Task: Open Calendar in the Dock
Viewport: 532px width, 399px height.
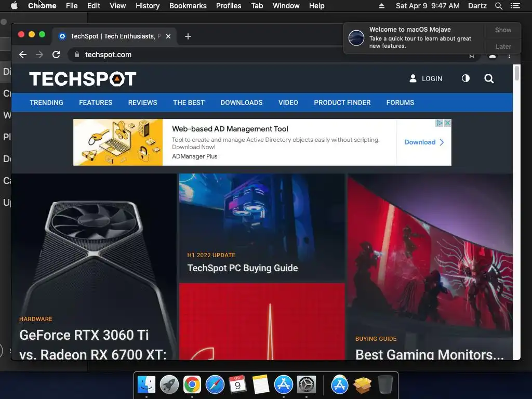Action: coord(238,385)
